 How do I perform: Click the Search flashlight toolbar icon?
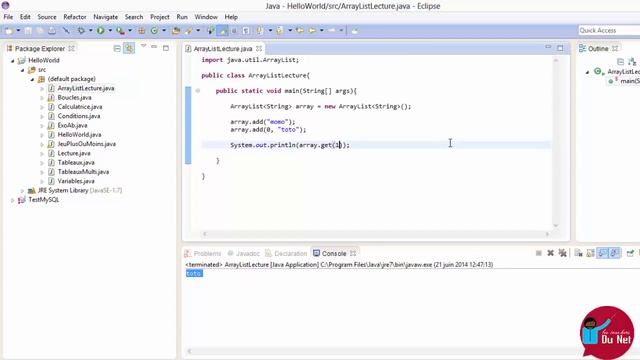pos(189,30)
